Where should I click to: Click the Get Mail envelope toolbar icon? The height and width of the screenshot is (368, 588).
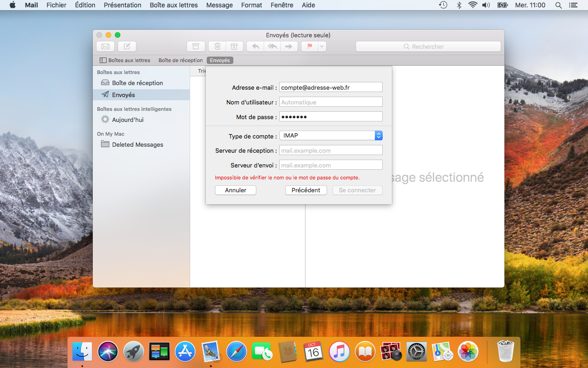pyautogui.click(x=105, y=46)
